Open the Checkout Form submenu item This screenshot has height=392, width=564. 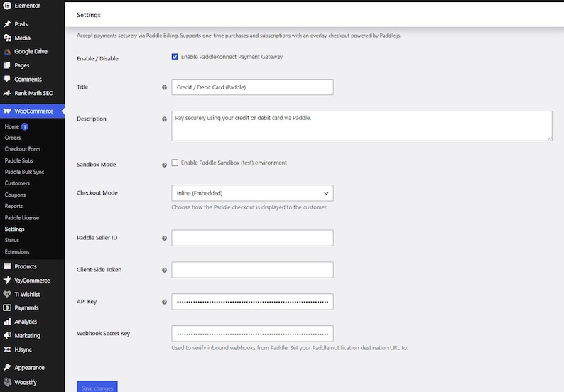coord(22,149)
